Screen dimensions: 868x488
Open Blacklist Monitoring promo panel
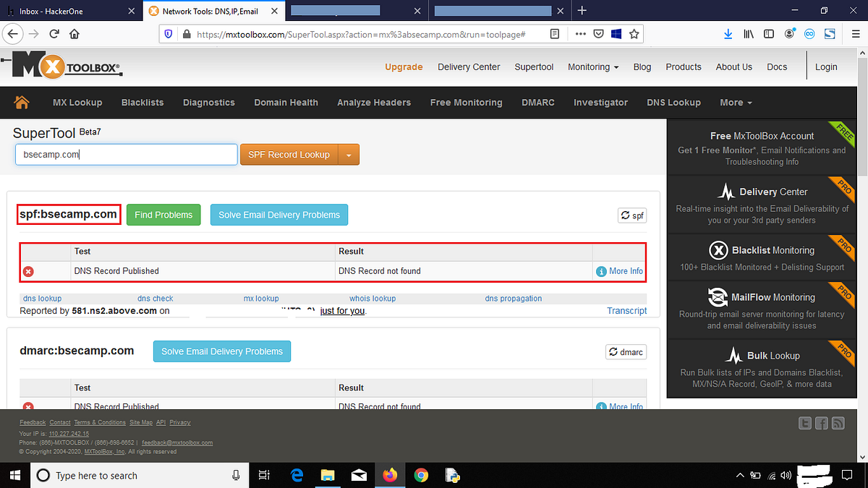[762, 258]
